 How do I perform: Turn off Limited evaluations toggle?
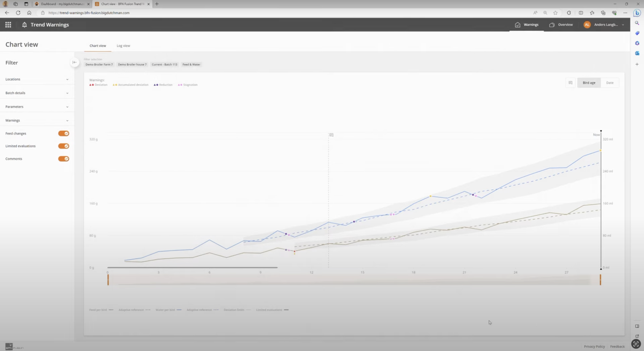point(64,146)
